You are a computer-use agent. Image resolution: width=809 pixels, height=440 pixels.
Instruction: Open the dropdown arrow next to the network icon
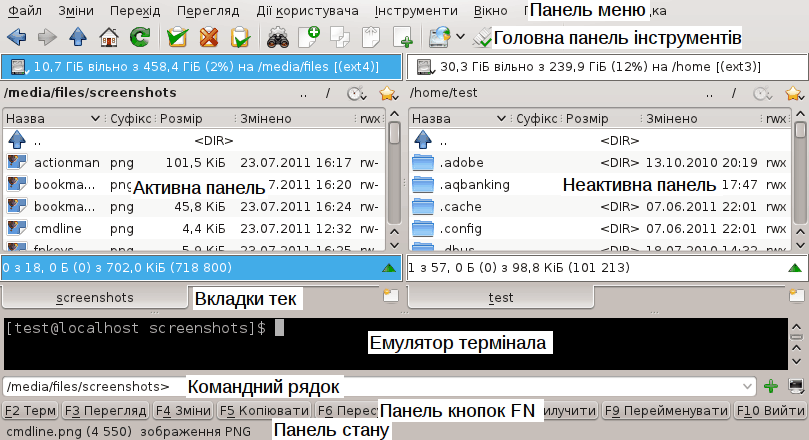click(x=460, y=38)
